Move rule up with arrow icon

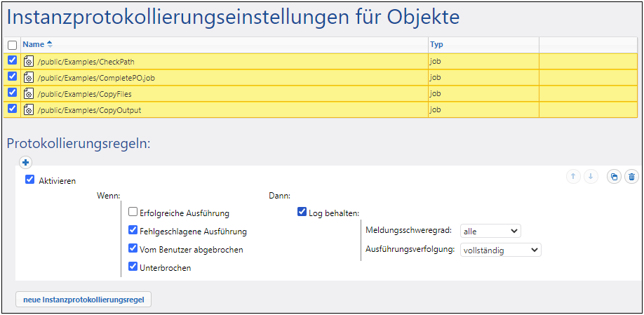(x=573, y=177)
